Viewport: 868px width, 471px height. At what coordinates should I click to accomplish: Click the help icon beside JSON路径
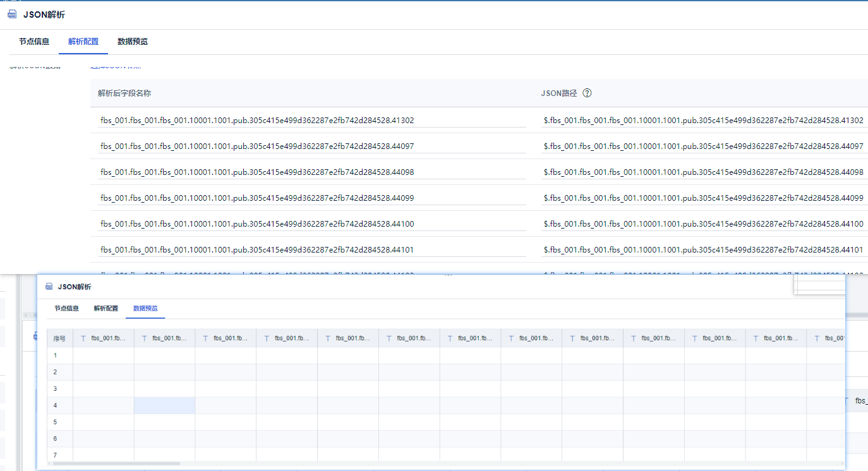[587, 93]
